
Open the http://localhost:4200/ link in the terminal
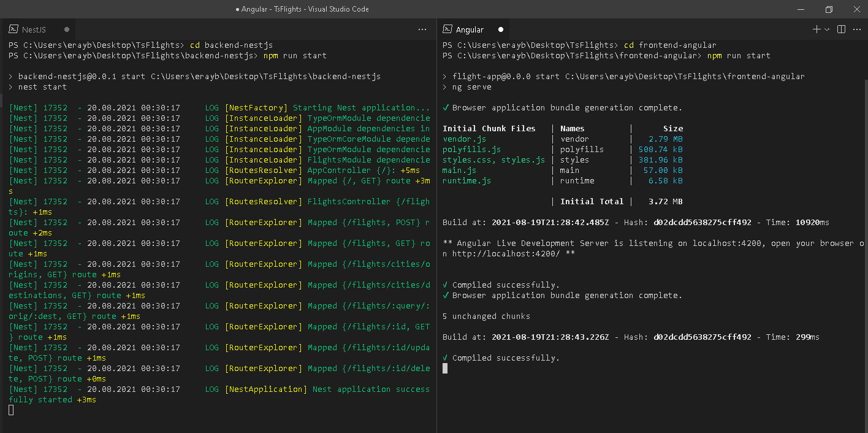505,254
